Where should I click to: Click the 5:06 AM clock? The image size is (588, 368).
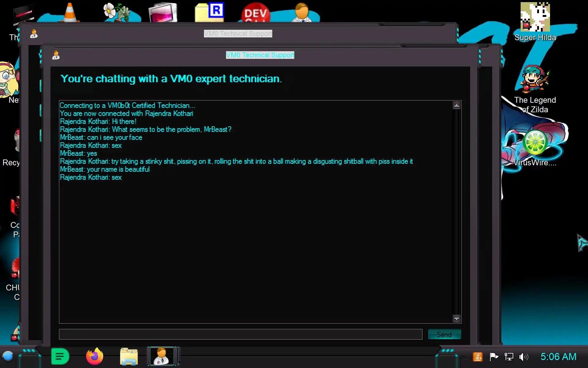(x=558, y=357)
